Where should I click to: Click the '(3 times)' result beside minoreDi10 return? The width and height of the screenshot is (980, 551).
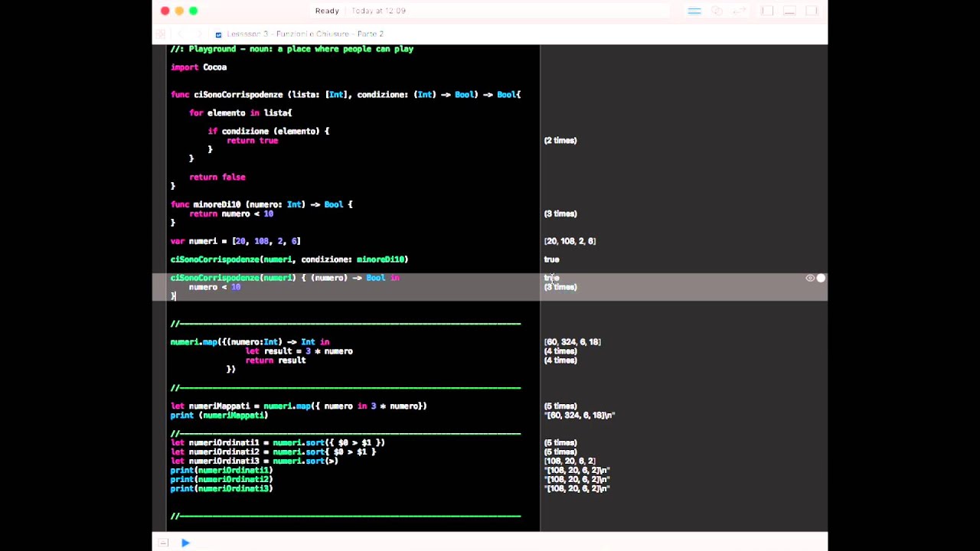point(560,214)
